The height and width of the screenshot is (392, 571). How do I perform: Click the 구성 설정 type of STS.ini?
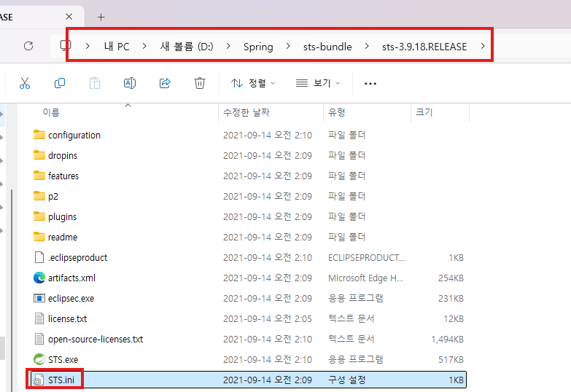pos(346,380)
